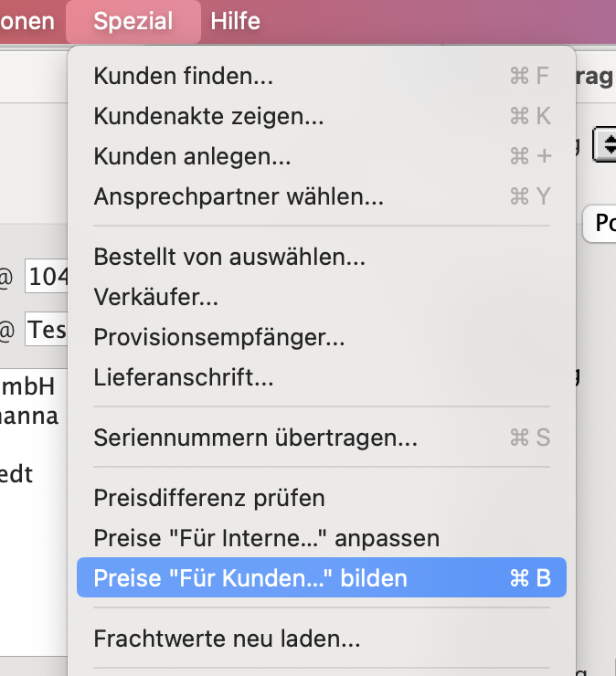
Task: Select "Frachtwerte neu laden..." entry
Action: click(x=227, y=639)
